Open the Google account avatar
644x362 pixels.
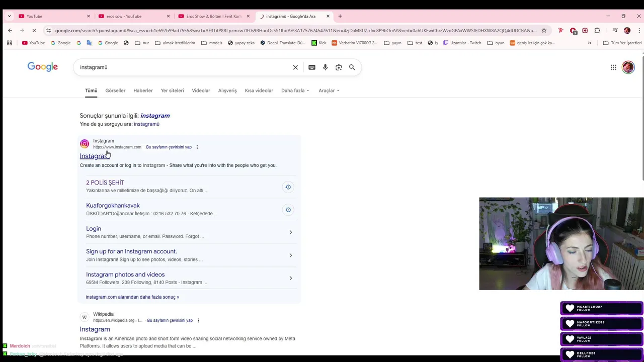tap(628, 67)
